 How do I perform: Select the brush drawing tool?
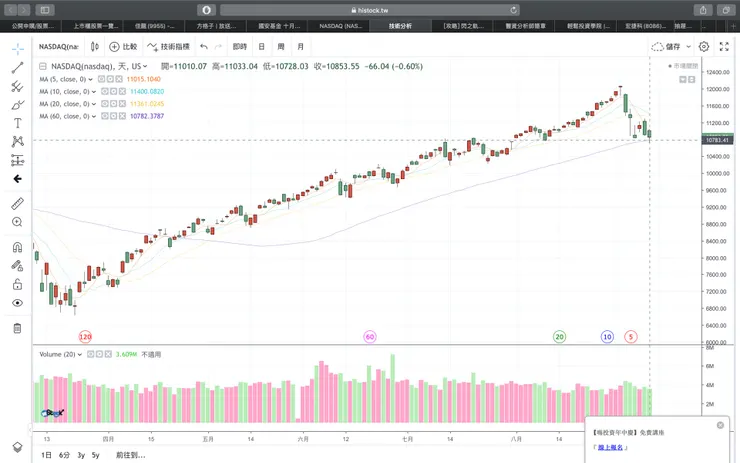[17, 105]
